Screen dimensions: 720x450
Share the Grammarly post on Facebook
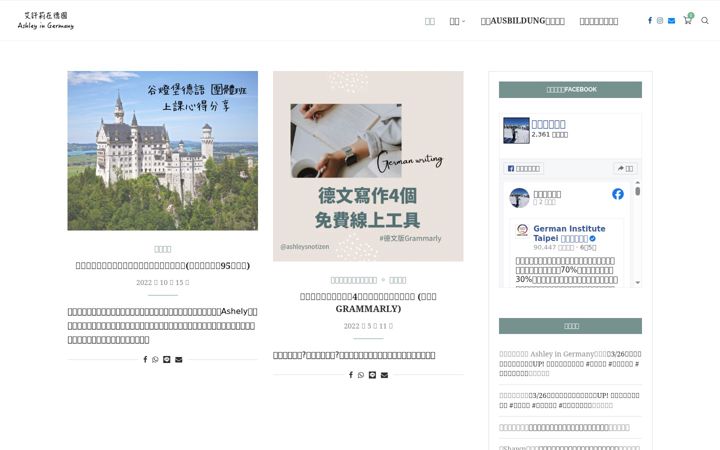(351, 375)
